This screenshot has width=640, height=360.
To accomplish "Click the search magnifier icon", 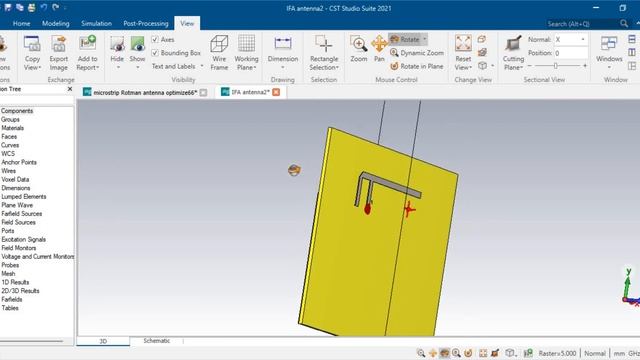I will pyautogui.click(x=624, y=23).
